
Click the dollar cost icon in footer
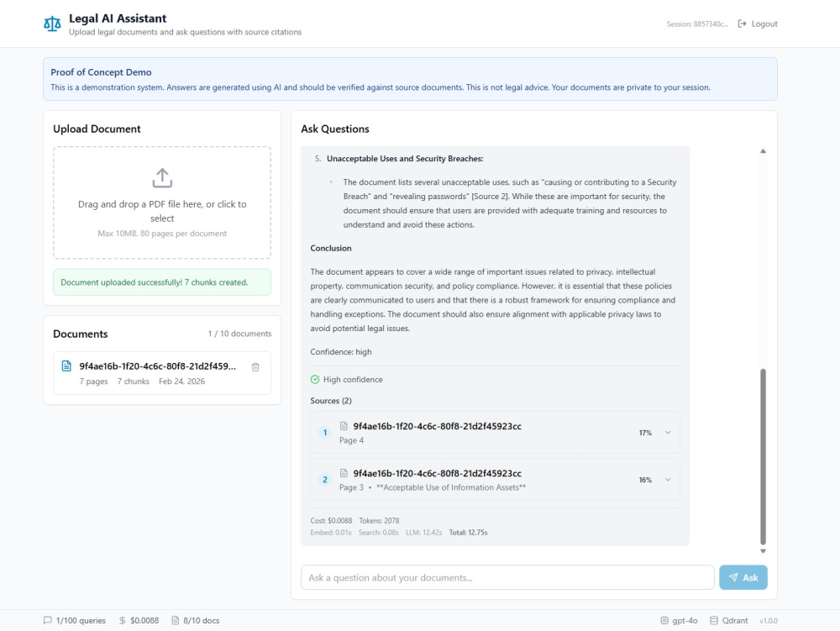(x=122, y=620)
